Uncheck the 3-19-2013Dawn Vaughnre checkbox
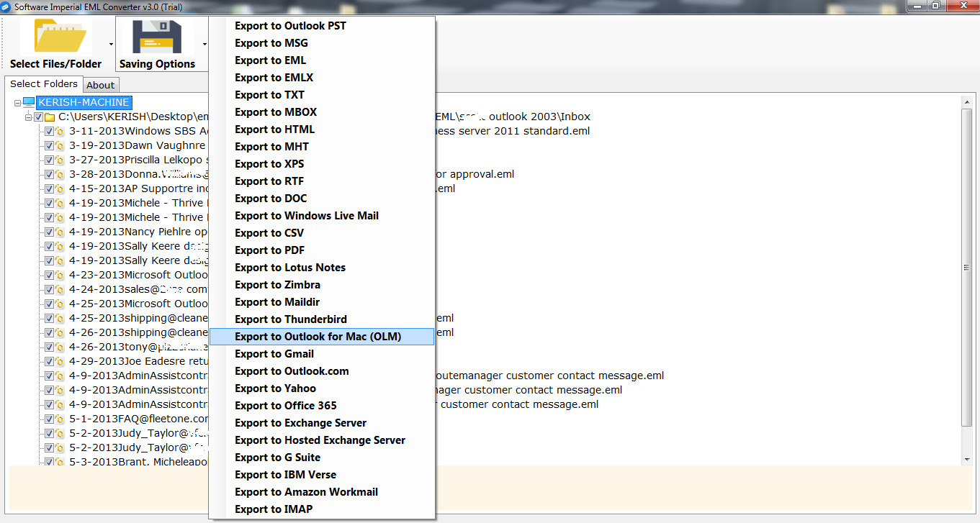Viewport: 980px width, 523px height. click(x=50, y=145)
